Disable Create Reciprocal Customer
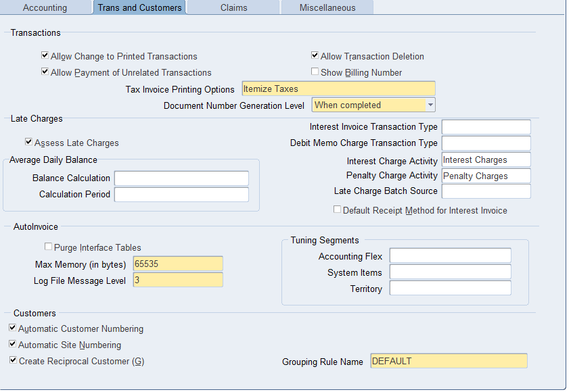Image resolution: width=571 pixels, height=392 pixels. (12, 360)
